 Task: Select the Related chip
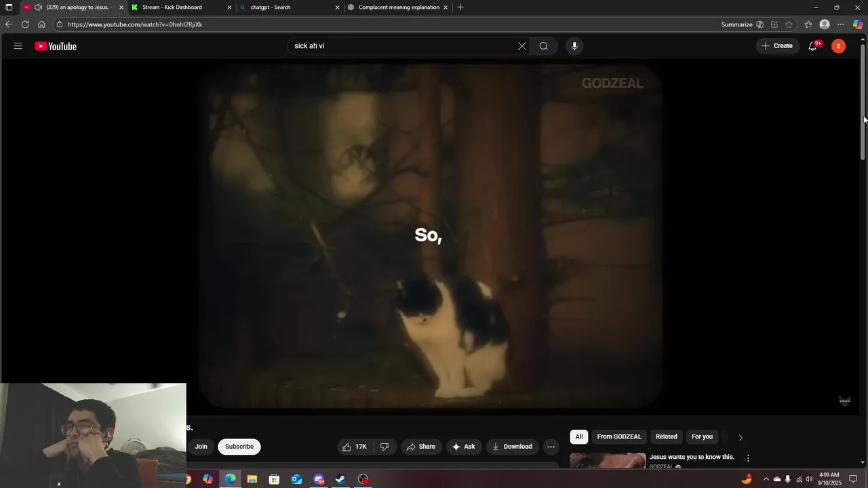click(667, 436)
